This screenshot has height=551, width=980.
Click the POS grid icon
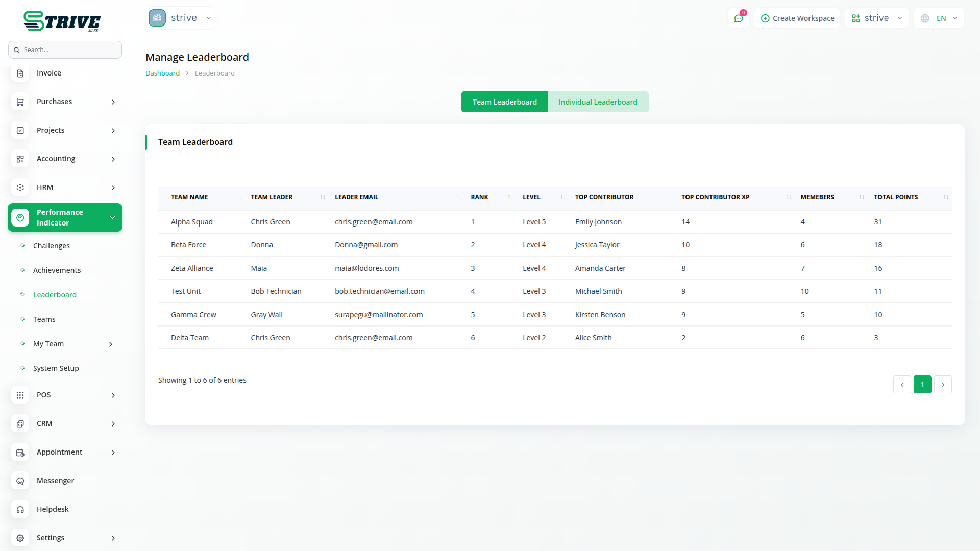(20, 395)
